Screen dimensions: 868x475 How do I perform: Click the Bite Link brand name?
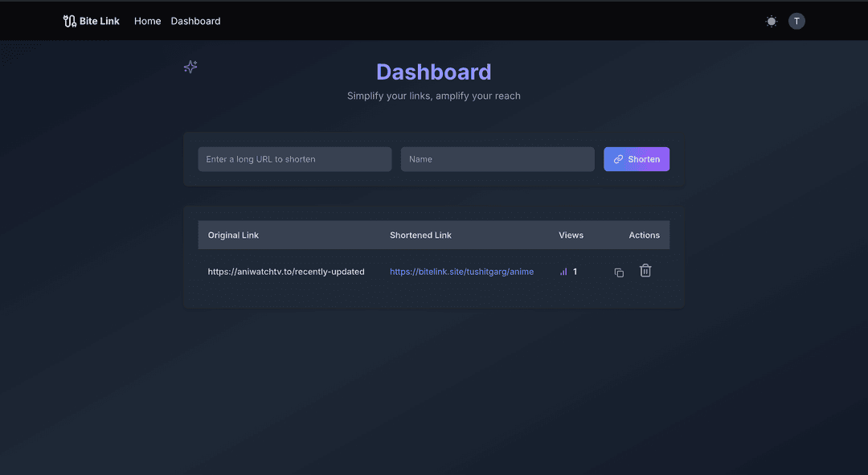100,21
